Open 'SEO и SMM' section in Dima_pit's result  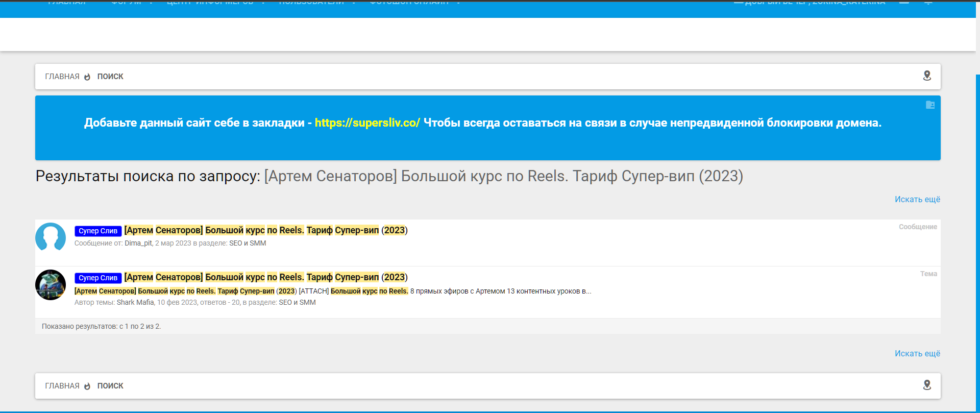248,243
